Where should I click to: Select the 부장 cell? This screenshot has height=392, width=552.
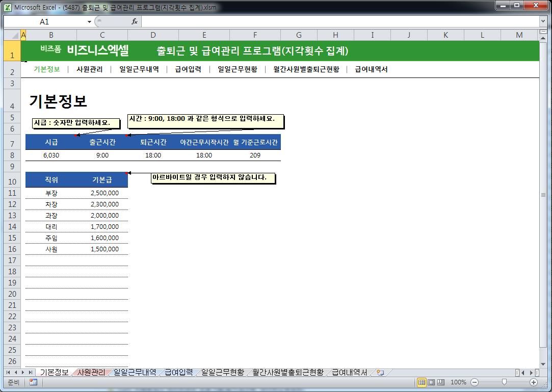[x=51, y=193]
